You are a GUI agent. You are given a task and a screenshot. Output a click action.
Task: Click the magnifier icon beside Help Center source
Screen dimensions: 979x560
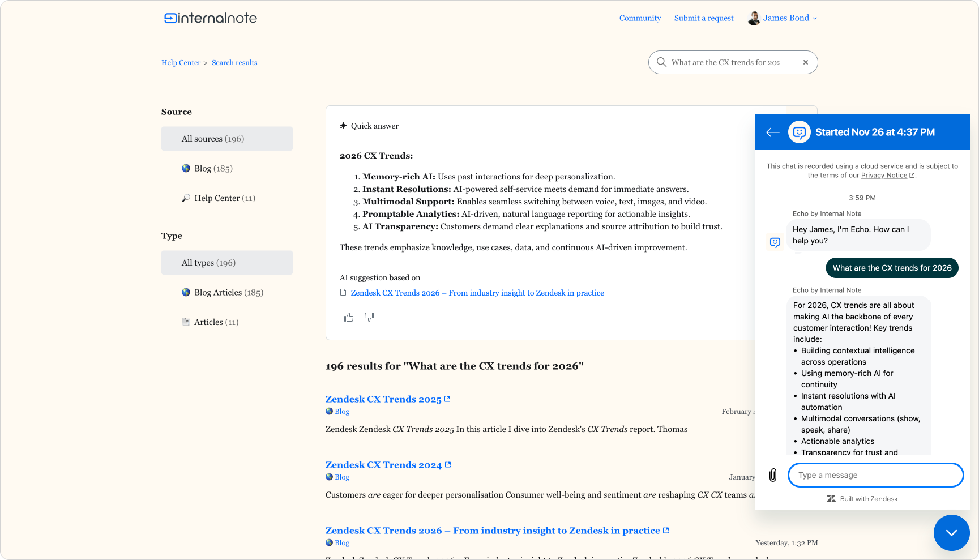(x=186, y=198)
